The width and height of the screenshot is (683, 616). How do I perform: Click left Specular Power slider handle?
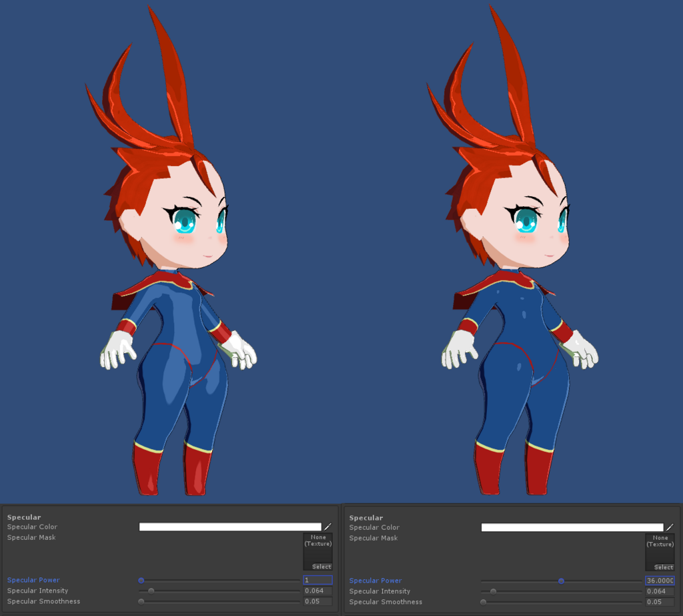(141, 580)
